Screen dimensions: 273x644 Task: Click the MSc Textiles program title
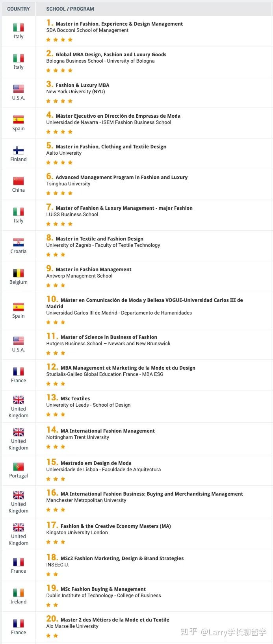click(75, 399)
